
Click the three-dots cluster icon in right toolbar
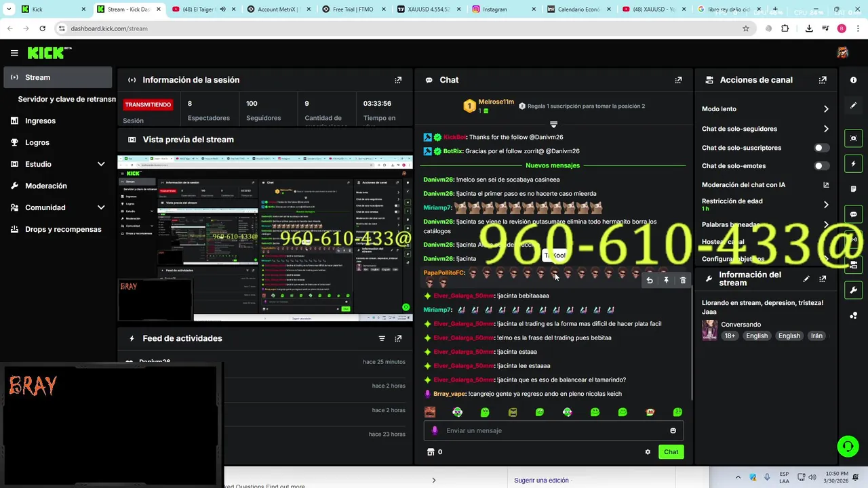(x=853, y=316)
